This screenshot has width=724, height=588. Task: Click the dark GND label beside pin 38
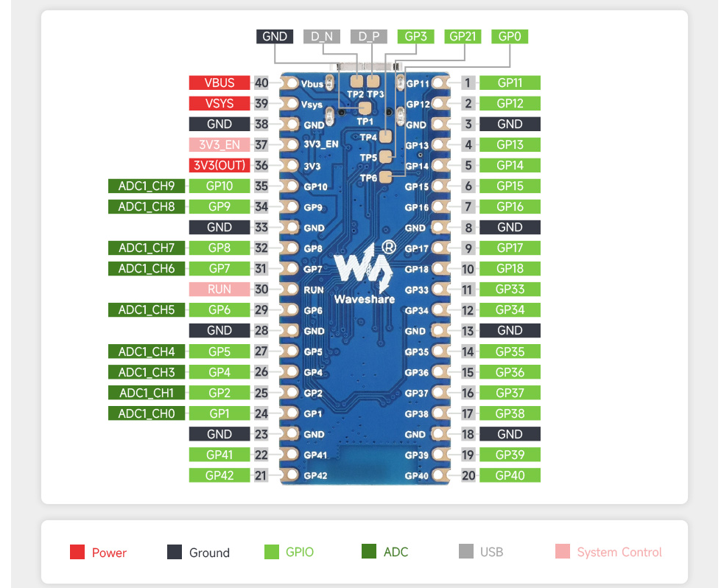(x=219, y=125)
